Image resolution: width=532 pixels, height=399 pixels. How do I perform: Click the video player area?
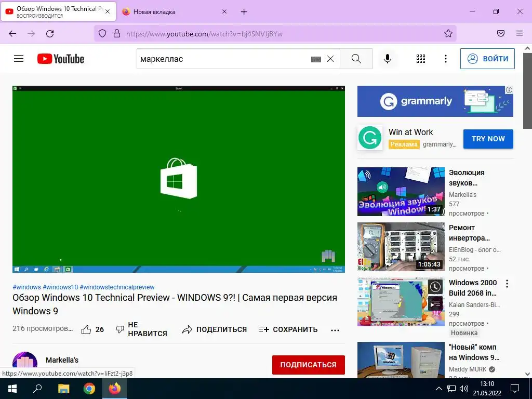(x=179, y=179)
